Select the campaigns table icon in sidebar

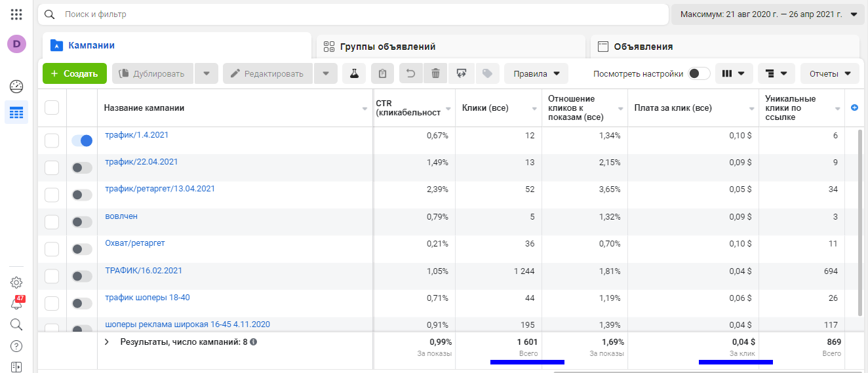tap(16, 113)
